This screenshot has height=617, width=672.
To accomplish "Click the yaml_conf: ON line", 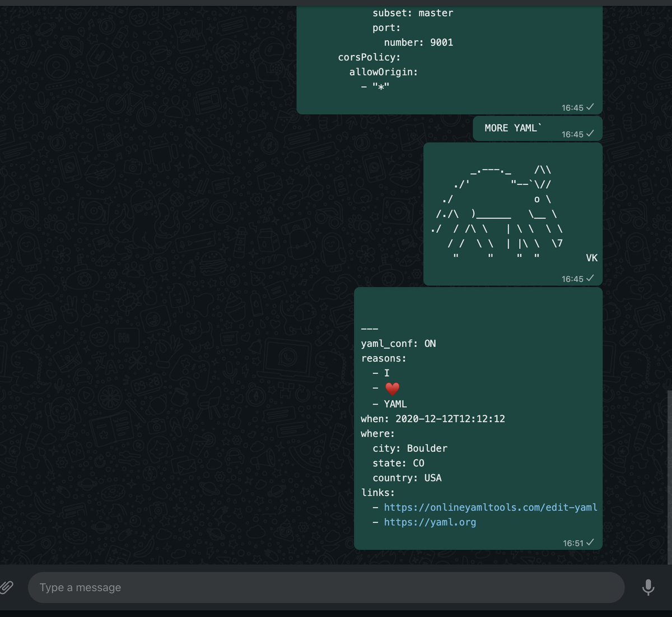I will coord(398,344).
